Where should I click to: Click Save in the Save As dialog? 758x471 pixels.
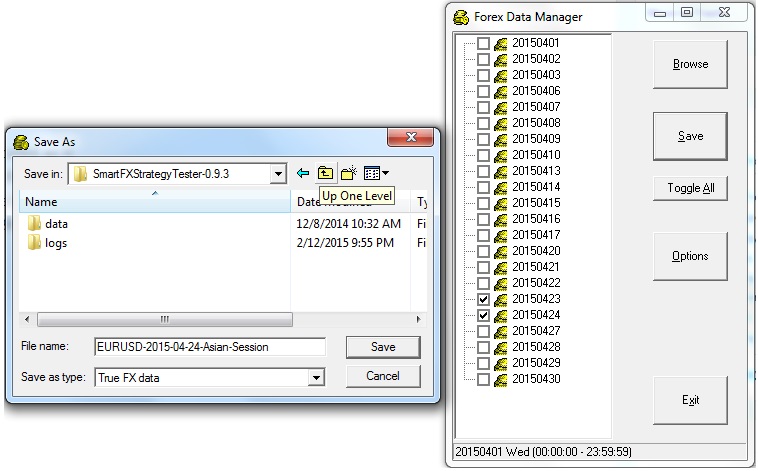point(383,347)
